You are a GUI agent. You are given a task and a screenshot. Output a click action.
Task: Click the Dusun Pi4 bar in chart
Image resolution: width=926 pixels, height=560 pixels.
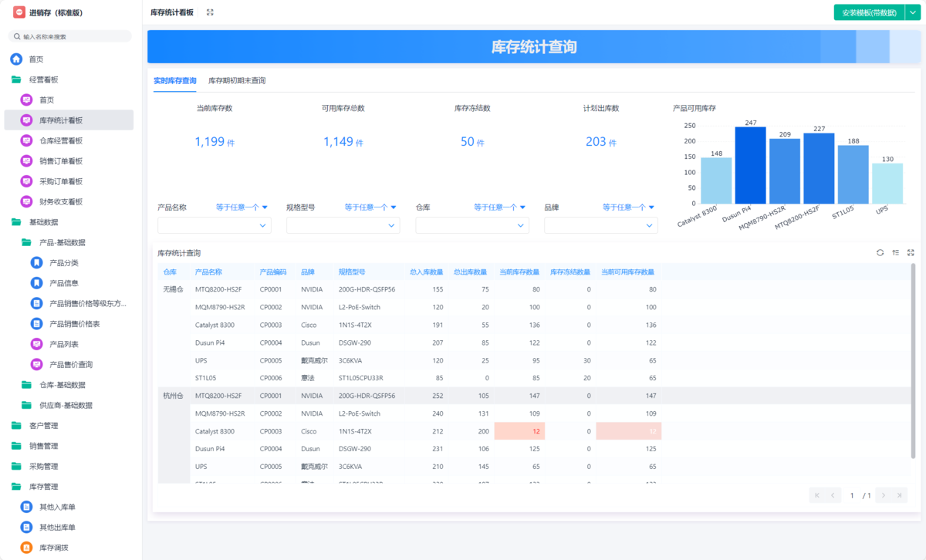click(x=750, y=164)
